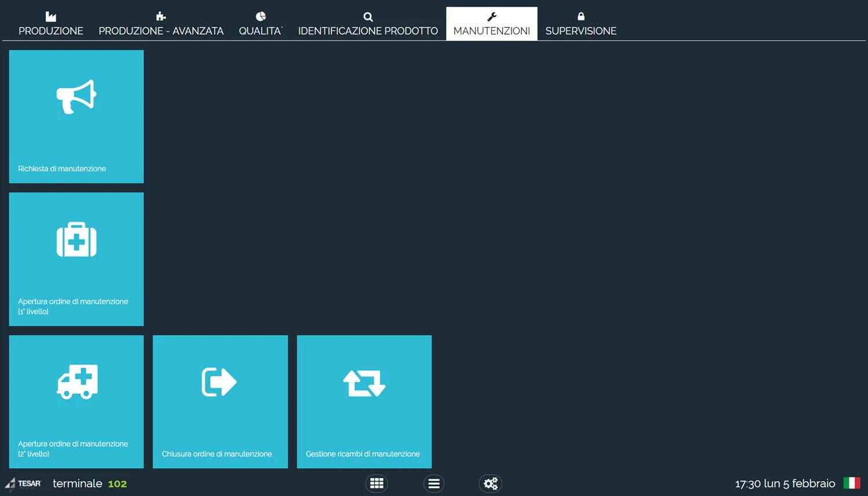Click the ambulance icon
This screenshot has width=868, height=496.
tap(78, 381)
